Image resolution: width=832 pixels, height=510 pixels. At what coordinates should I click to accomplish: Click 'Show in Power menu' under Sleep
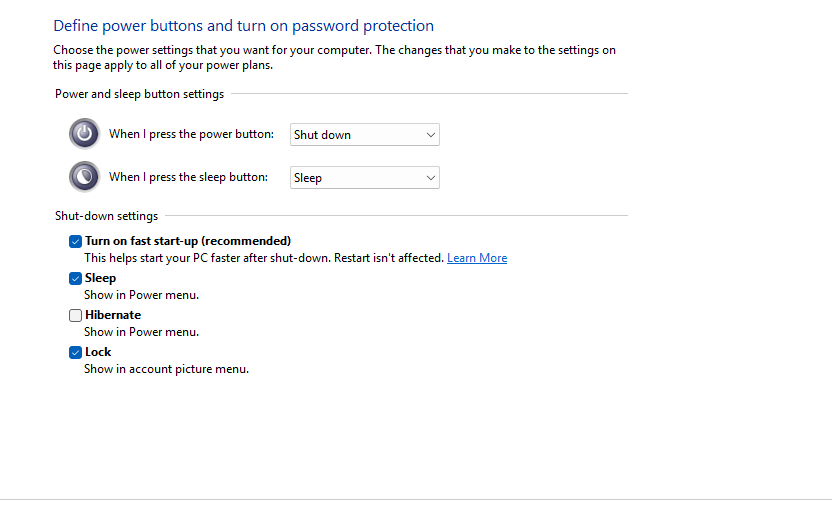click(141, 295)
